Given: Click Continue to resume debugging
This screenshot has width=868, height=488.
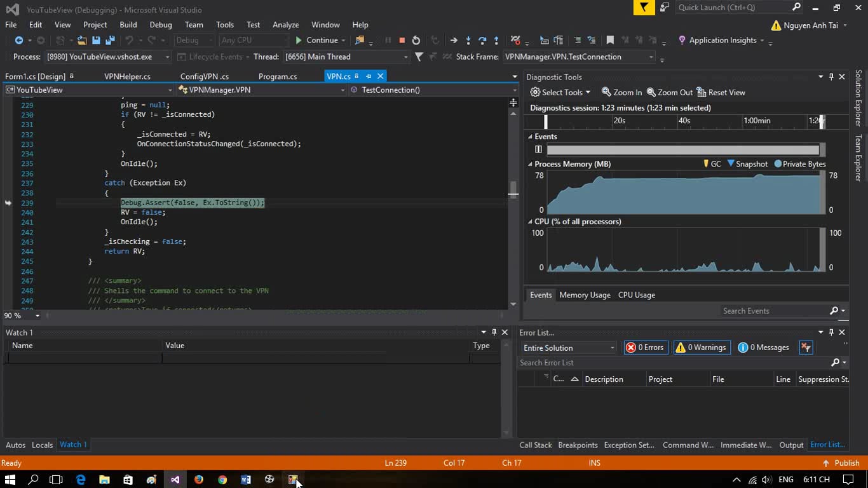Looking at the screenshot, I should [x=316, y=40].
